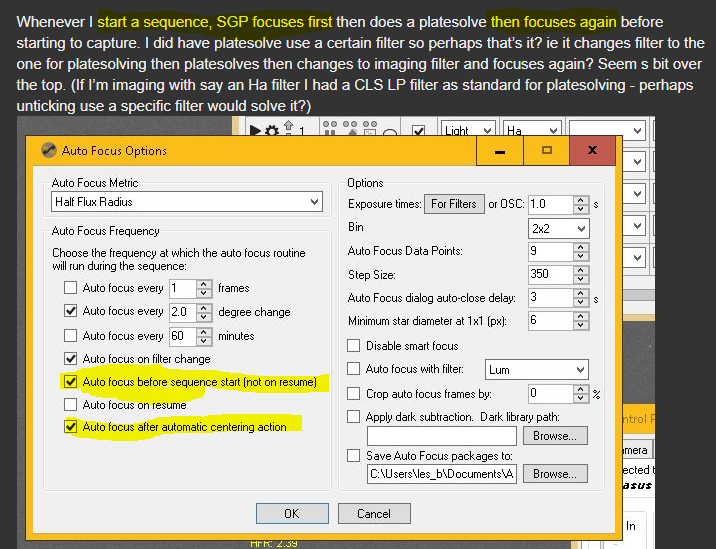This screenshot has height=549, width=716.
Task: Tick the Disable smart focus checkbox
Action: point(354,345)
